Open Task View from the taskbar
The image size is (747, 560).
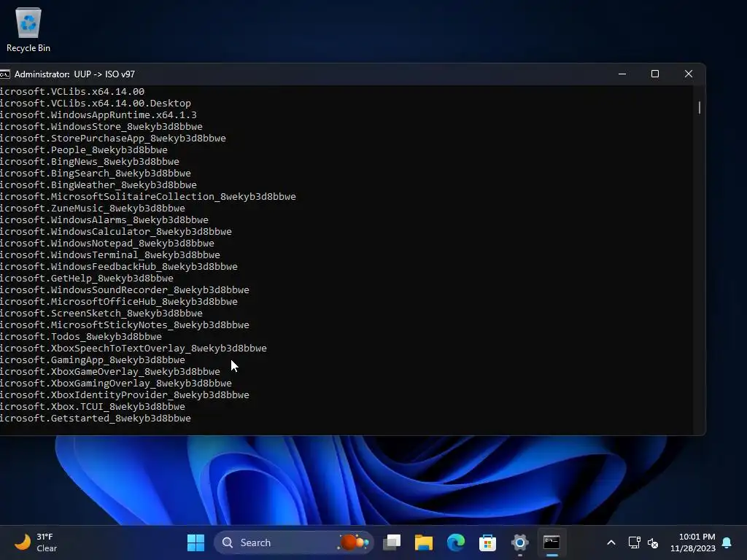[392, 542]
